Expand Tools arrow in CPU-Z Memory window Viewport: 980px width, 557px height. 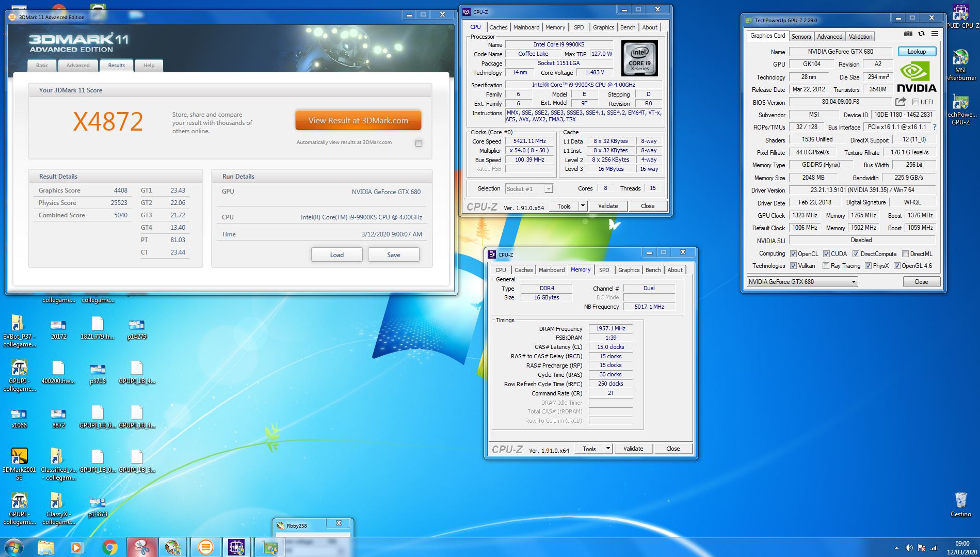[x=608, y=449]
